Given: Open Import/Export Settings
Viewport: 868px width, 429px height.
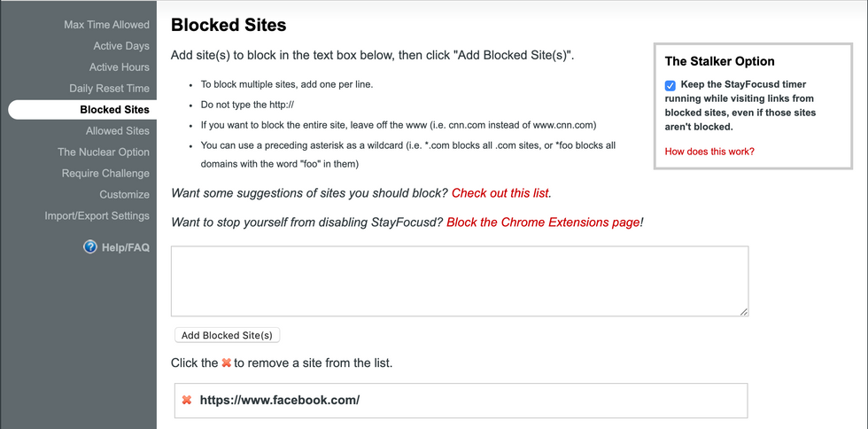Looking at the screenshot, I should coord(97,216).
